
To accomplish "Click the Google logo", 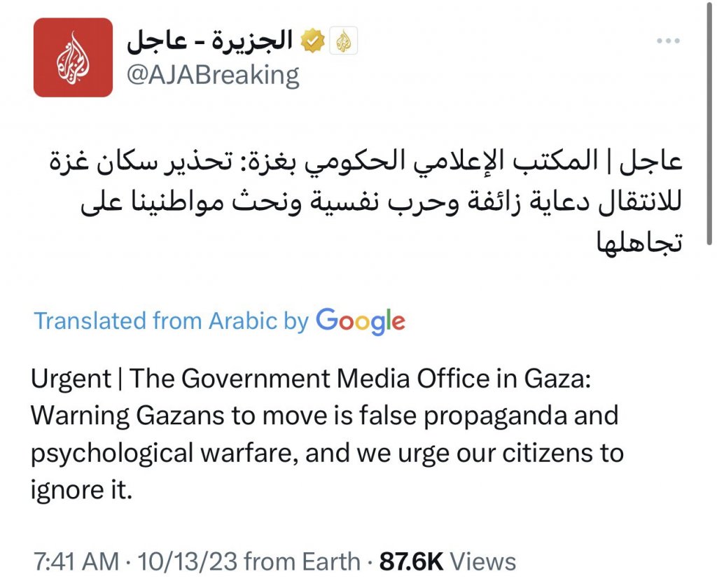I will tap(360, 321).
